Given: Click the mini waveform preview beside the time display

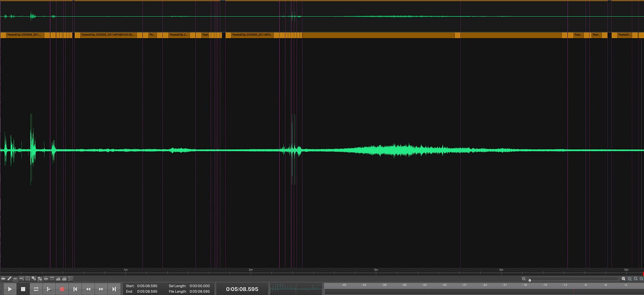Looking at the screenshot, I should point(296,289).
